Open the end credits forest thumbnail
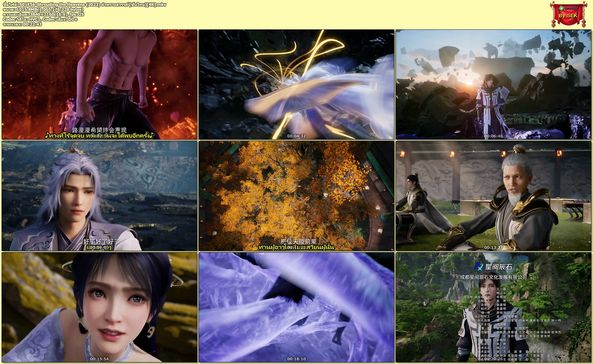Image resolution: width=593 pixels, height=364 pixels. [x=494, y=307]
